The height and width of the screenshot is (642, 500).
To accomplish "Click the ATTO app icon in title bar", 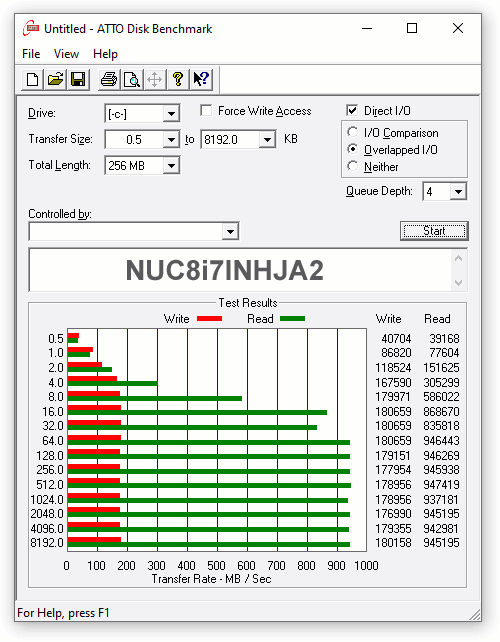I will 31,29.
